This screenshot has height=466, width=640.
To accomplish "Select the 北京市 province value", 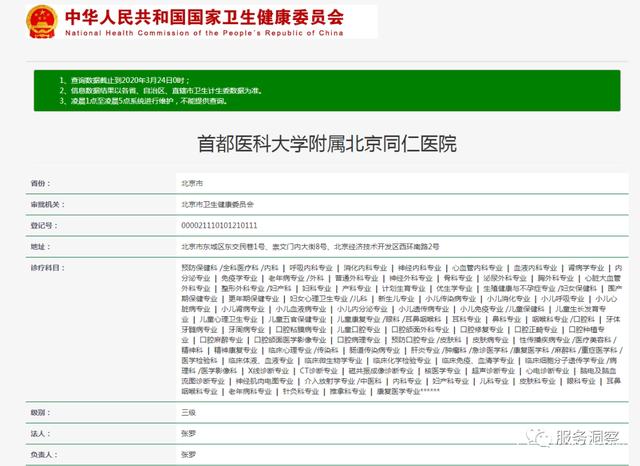I will (192, 184).
